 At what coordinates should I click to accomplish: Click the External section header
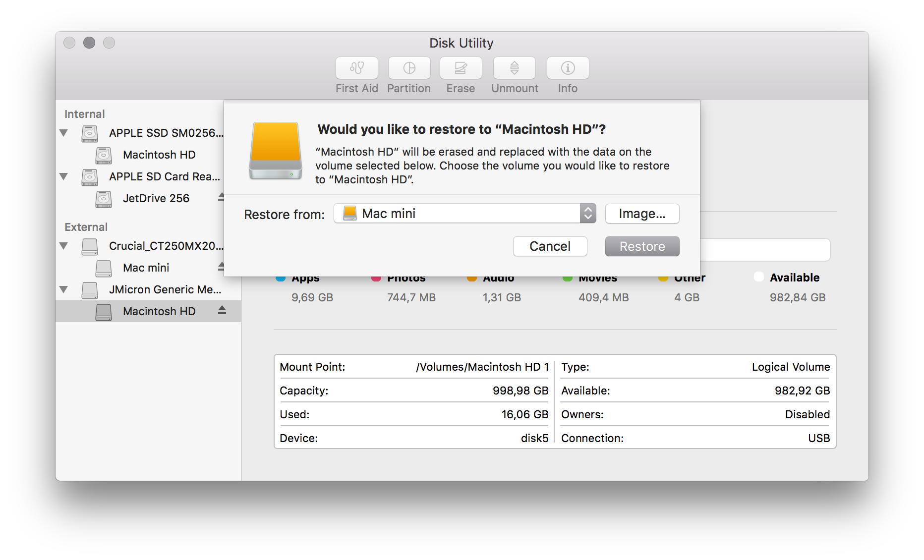point(86,227)
